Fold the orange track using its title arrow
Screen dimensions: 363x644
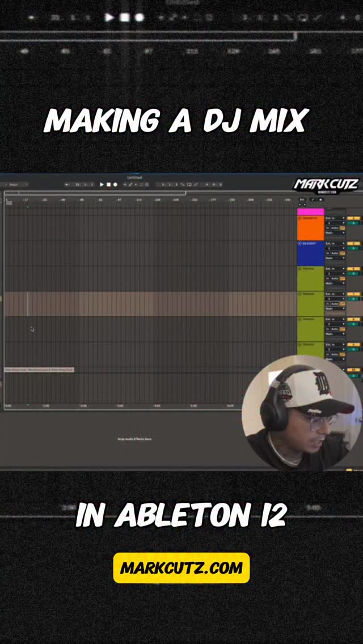click(299, 218)
